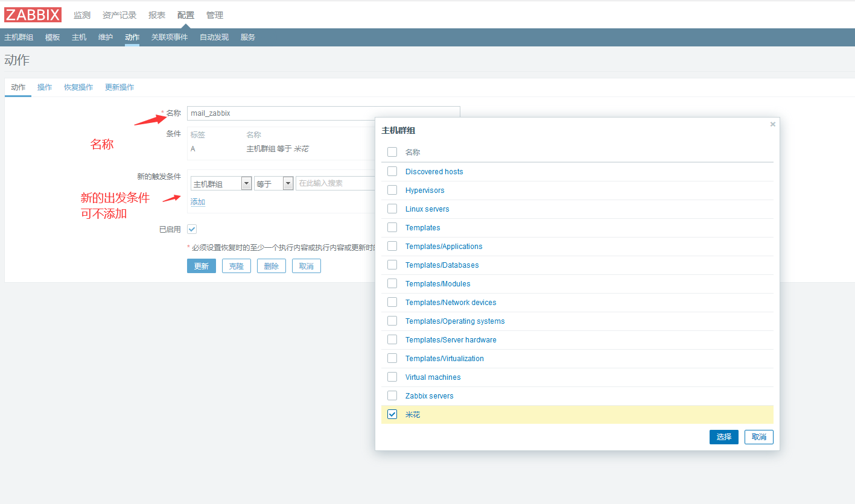Click the 克隆 button

(x=236, y=266)
